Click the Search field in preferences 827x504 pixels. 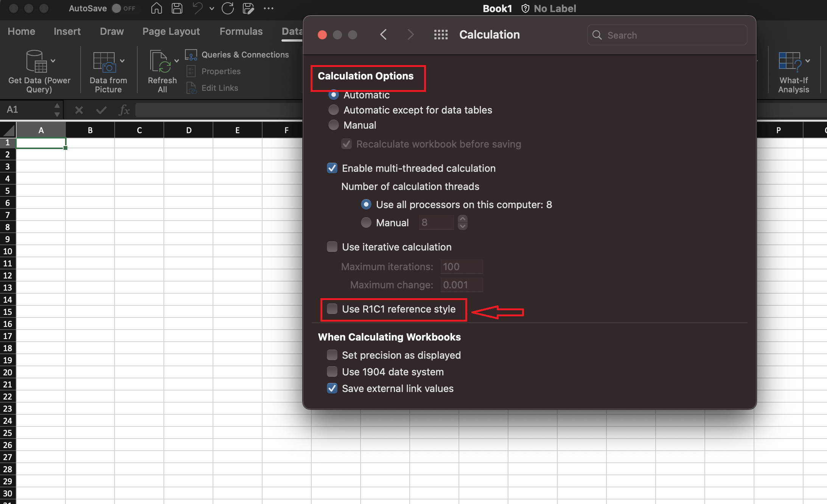[x=667, y=35]
